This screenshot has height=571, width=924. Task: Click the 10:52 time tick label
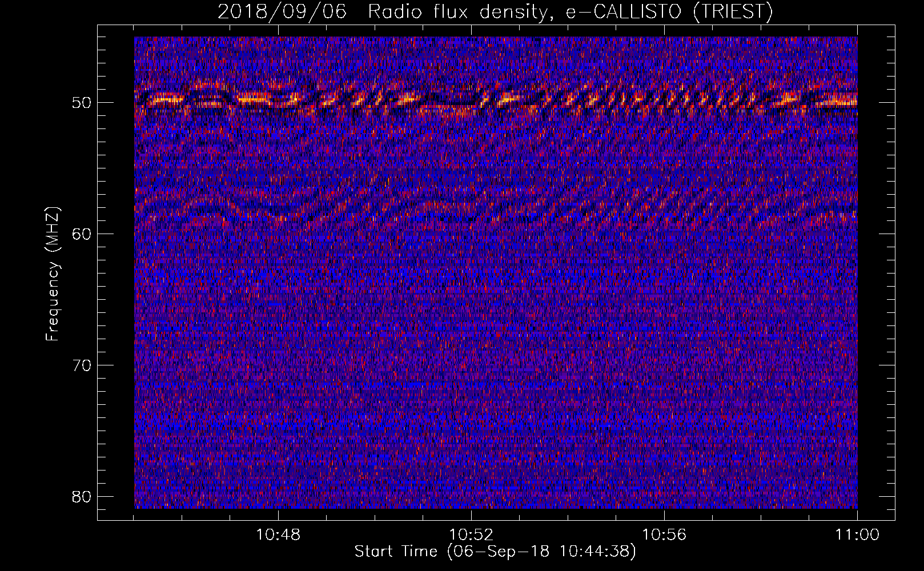(x=471, y=535)
